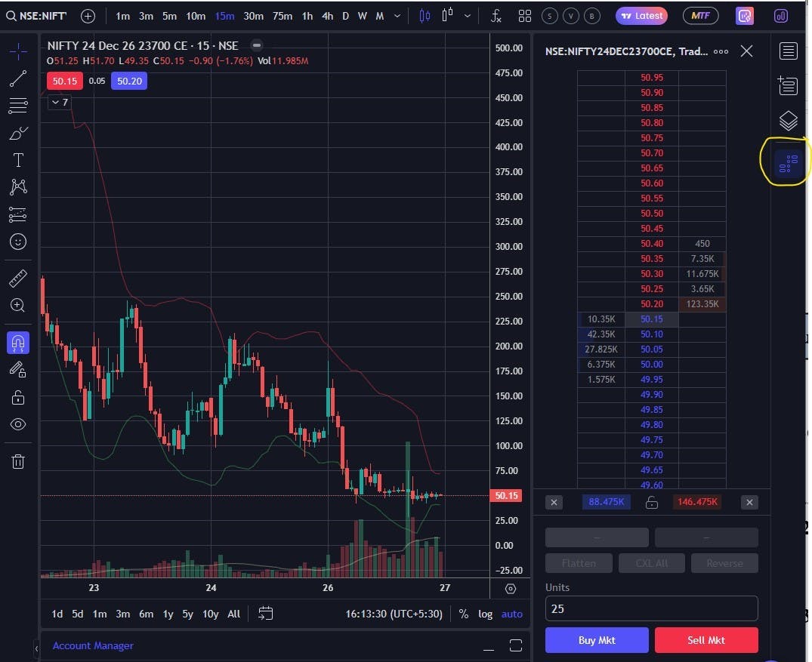Image resolution: width=812 pixels, height=662 pixels.
Task: Toggle the DOM center lock icon
Action: coord(651,502)
